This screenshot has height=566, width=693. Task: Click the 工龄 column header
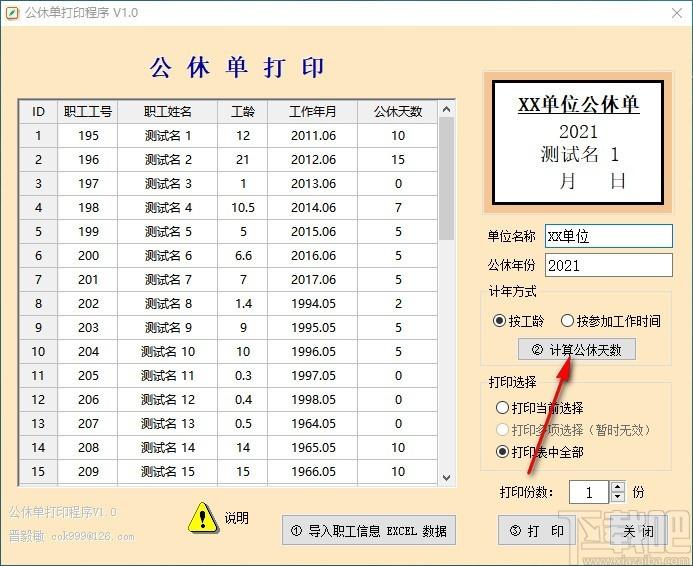coord(243,111)
